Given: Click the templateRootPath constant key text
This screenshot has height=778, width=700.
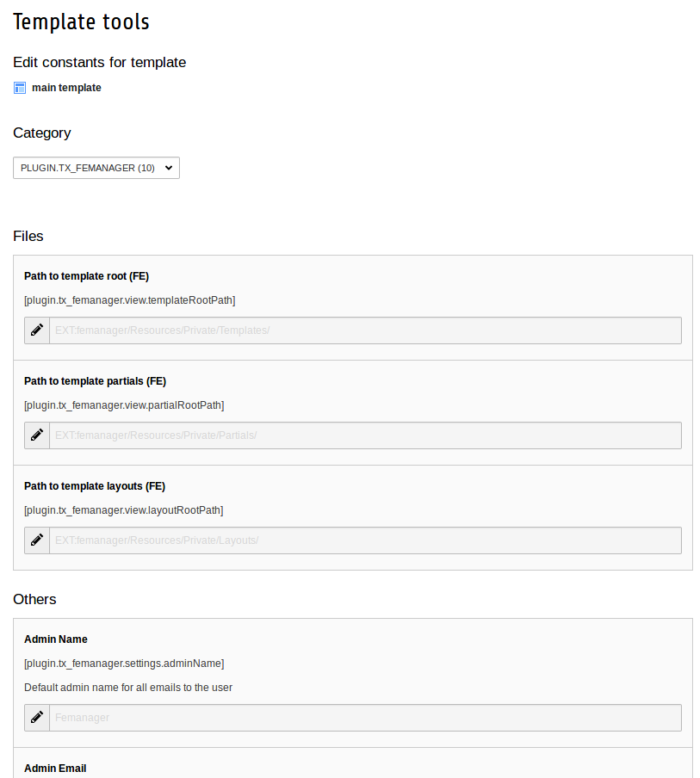Looking at the screenshot, I should 129,300.
